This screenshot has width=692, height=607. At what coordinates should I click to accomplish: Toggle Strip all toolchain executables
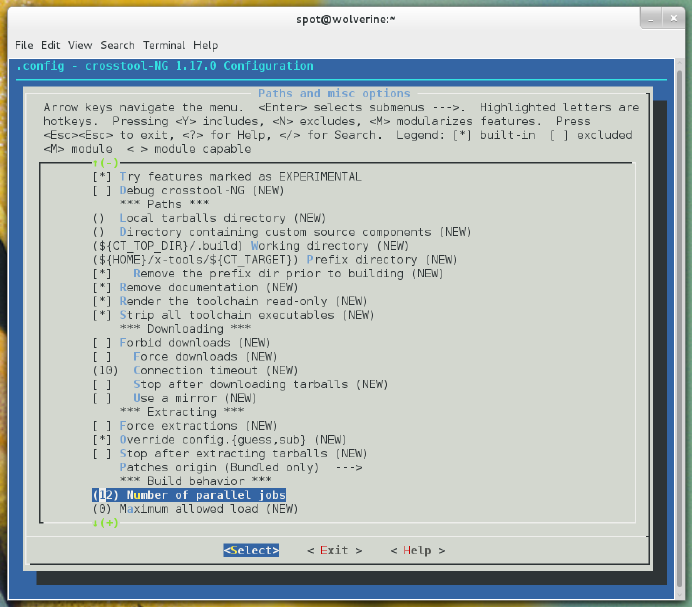(x=233, y=315)
